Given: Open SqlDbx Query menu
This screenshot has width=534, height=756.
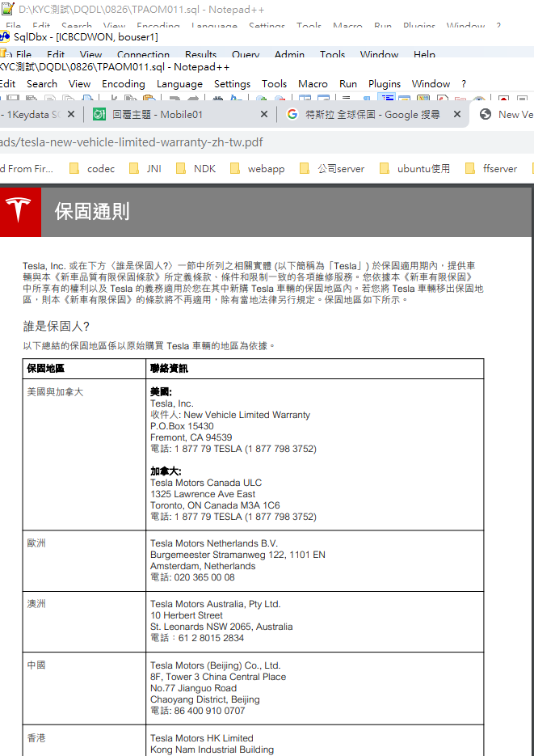Looking at the screenshot, I should pos(246,55).
